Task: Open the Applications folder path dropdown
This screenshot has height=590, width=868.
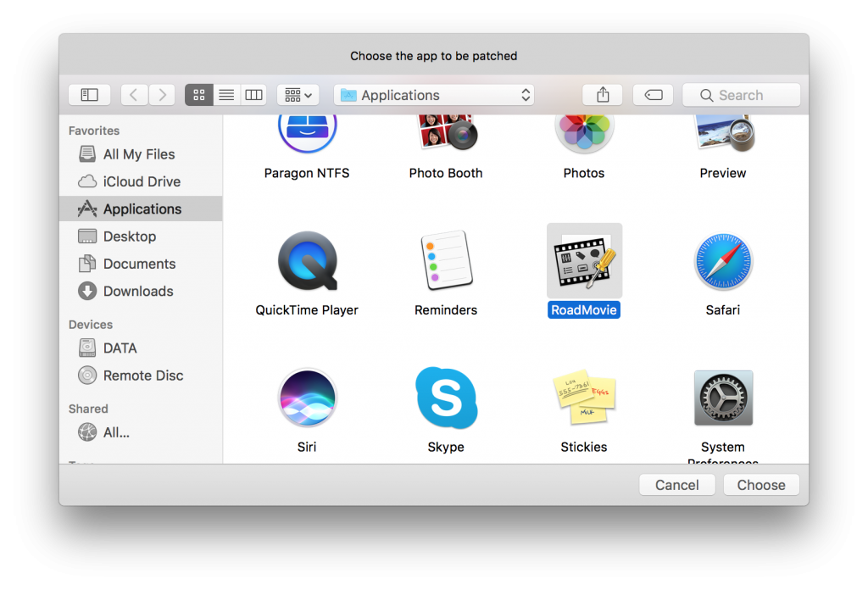Action: (x=434, y=95)
